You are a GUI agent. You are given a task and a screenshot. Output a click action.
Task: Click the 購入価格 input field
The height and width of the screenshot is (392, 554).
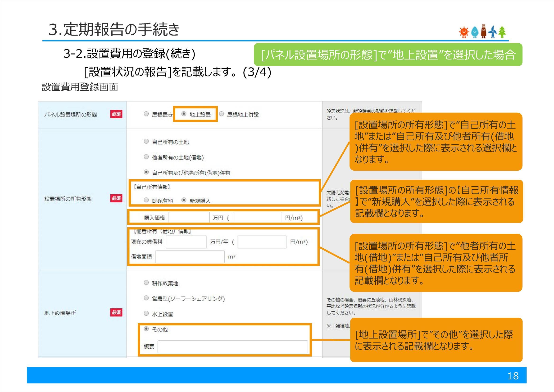click(x=189, y=217)
